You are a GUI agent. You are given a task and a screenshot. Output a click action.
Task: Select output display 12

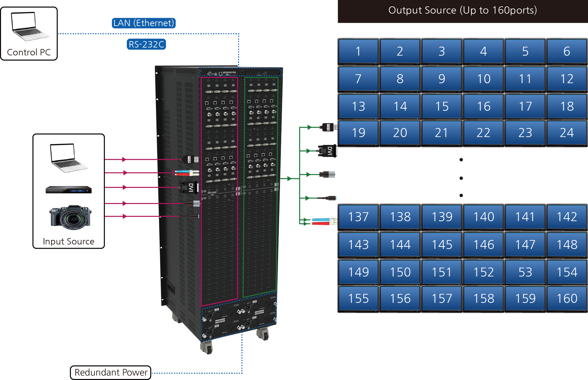coord(567,79)
